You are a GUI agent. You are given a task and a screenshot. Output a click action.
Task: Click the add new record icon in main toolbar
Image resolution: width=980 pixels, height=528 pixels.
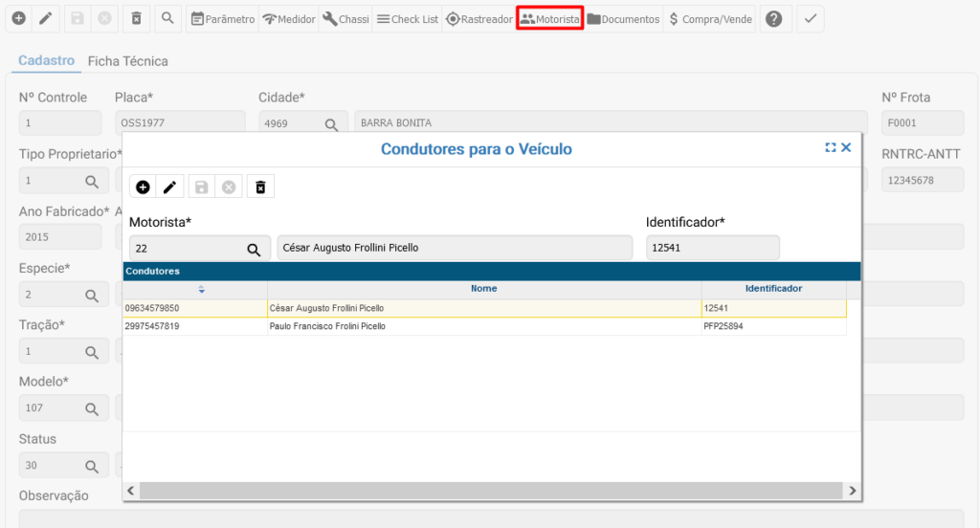[18, 19]
